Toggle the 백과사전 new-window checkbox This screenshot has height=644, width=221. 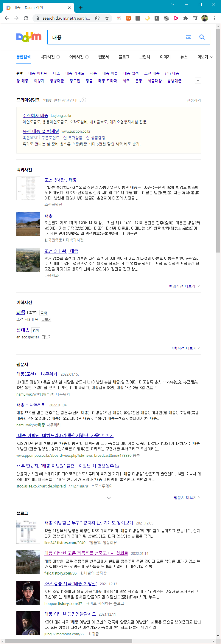pos(58,57)
